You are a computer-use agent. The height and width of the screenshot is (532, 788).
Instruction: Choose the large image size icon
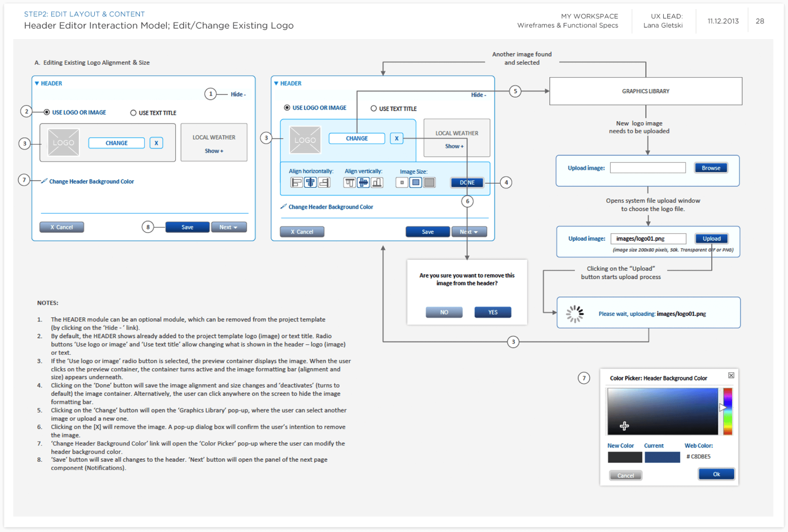click(429, 182)
